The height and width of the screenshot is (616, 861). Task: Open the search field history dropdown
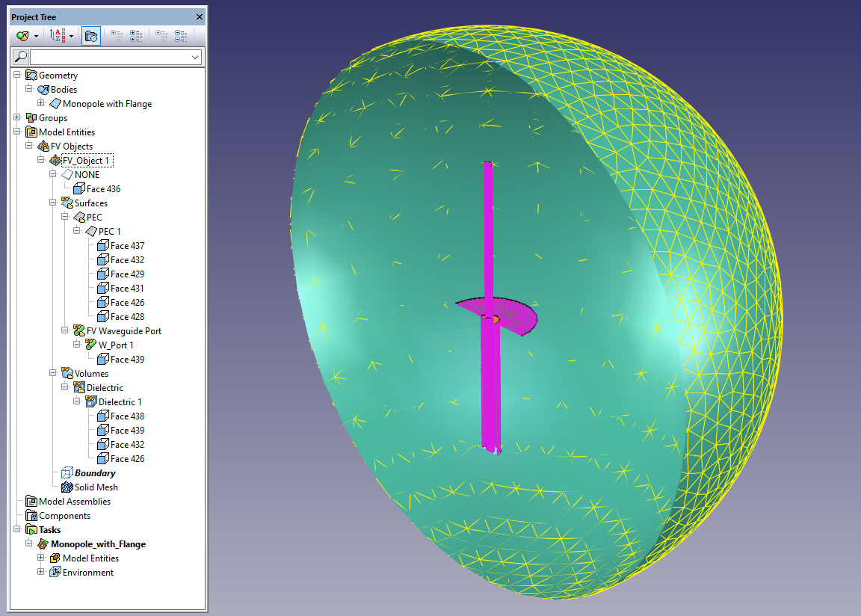click(x=196, y=58)
